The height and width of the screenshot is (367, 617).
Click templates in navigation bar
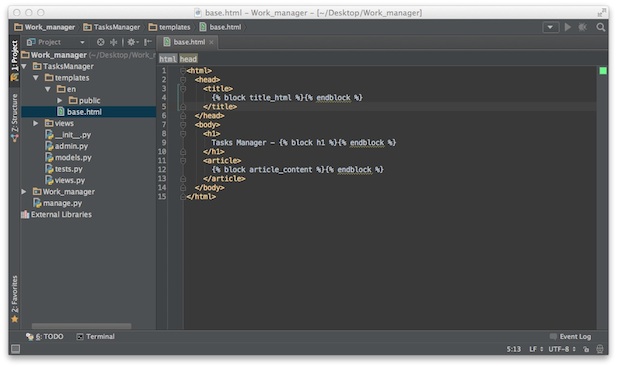[x=170, y=27]
